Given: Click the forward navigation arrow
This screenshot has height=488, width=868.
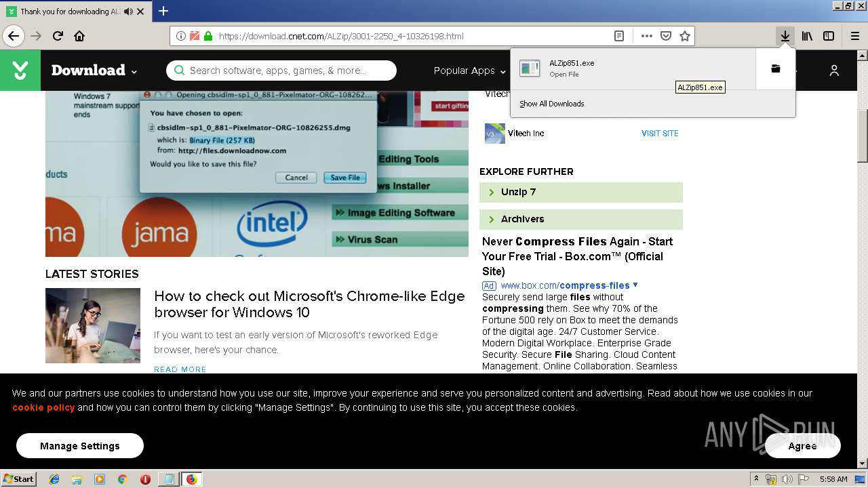Looking at the screenshot, I should (x=36, y=36).
